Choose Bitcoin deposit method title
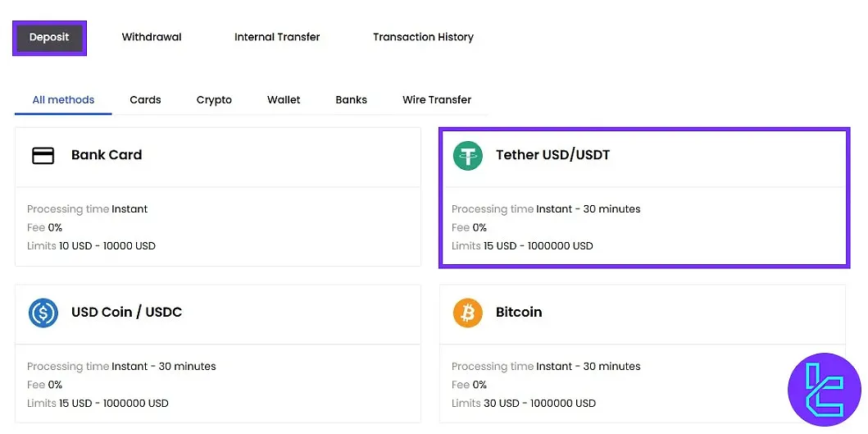868x434 pixels. [x=519, y=313]
